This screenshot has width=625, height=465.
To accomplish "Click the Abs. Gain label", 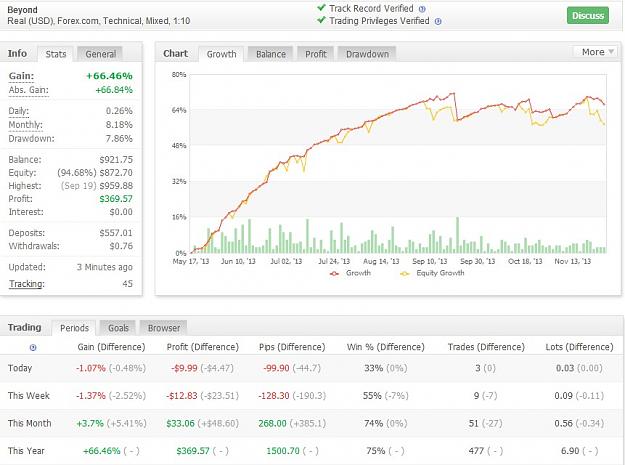I will pos(28,90).
